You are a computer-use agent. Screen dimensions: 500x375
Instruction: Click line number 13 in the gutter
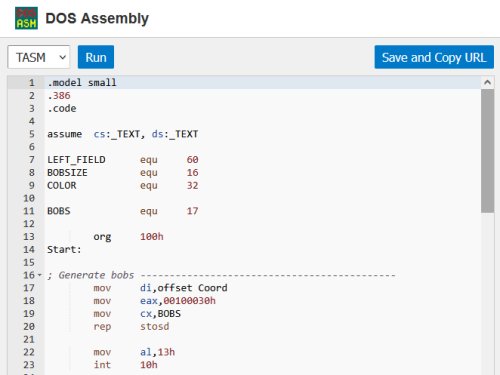click(x=29, y=237)
